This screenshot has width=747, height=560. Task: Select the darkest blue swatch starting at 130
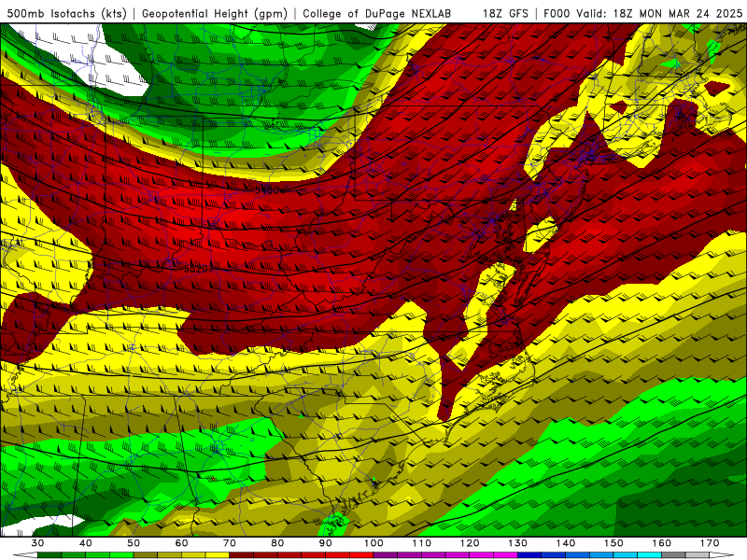pos(529,554)
